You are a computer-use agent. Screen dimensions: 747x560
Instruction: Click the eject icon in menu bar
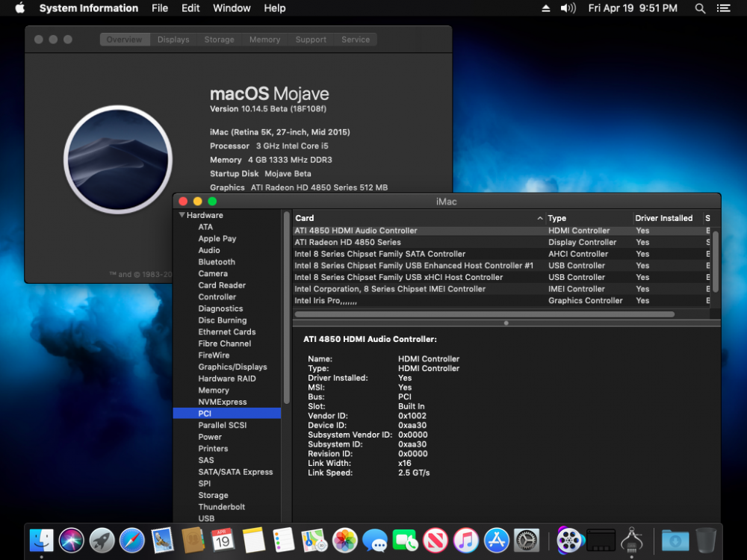[x=546, y=8]
